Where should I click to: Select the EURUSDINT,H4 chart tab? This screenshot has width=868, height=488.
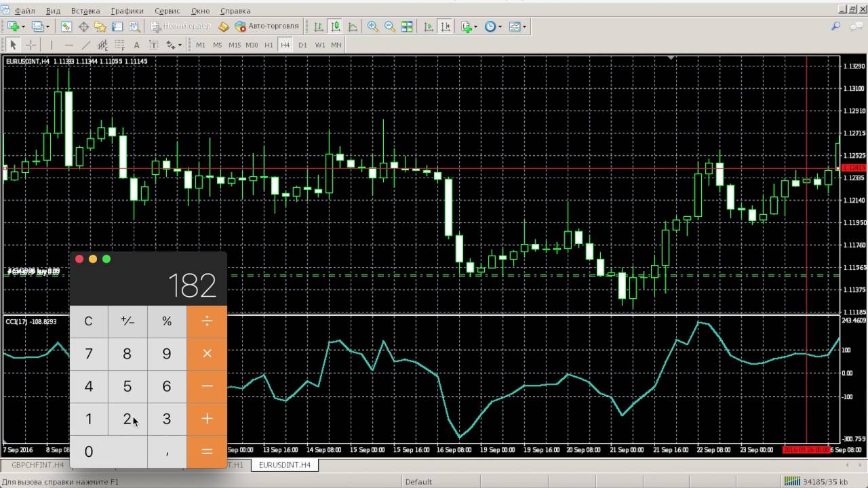[285, 465]
